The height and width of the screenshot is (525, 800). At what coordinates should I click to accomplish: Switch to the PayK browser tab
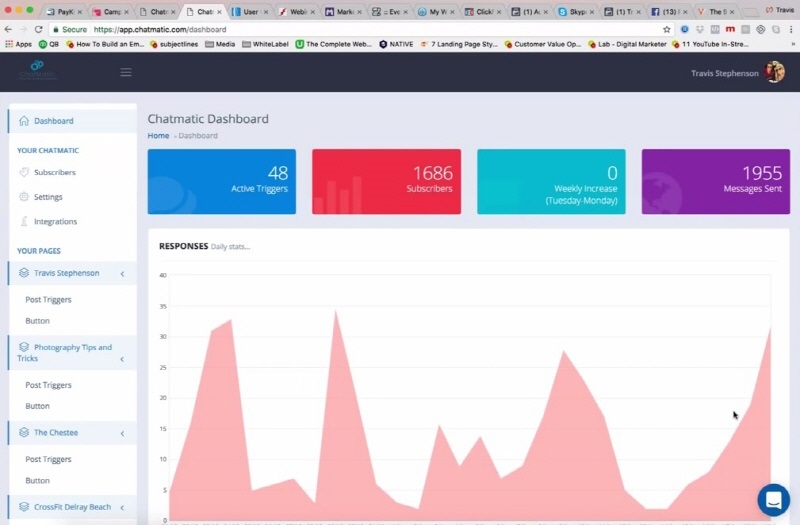click(64, 11)
